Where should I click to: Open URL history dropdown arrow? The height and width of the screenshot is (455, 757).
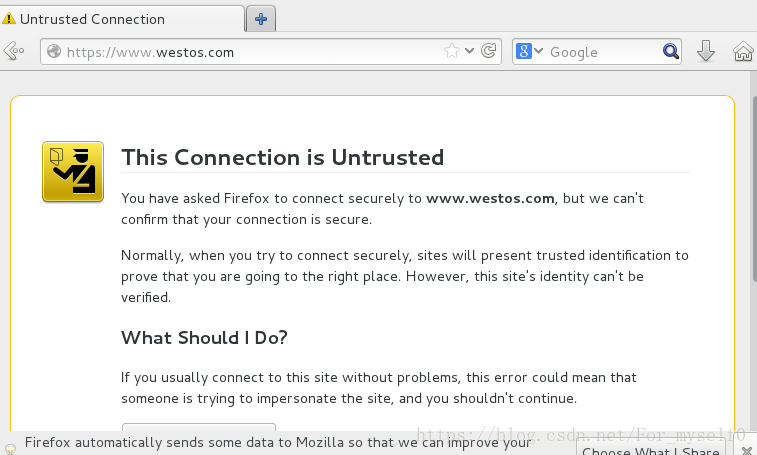click(x=469, y=51)
